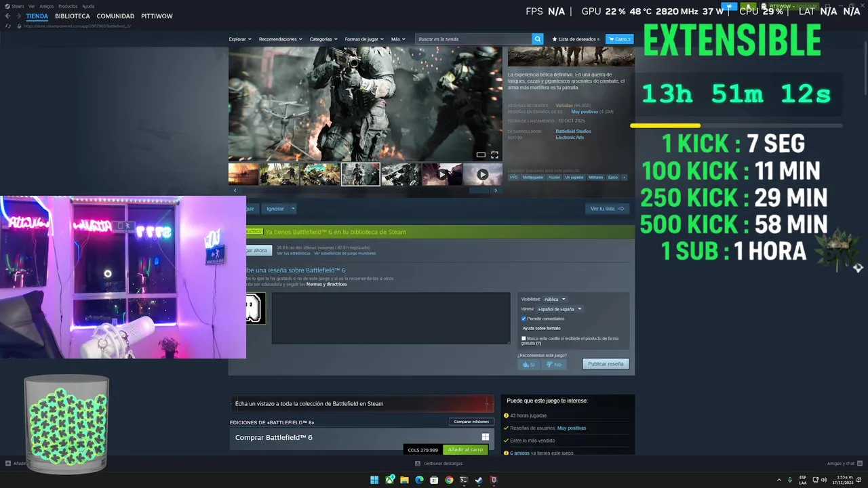Click the Gestionar descargas download icon
The image size is (868, 488).
(x=418, y=464)
